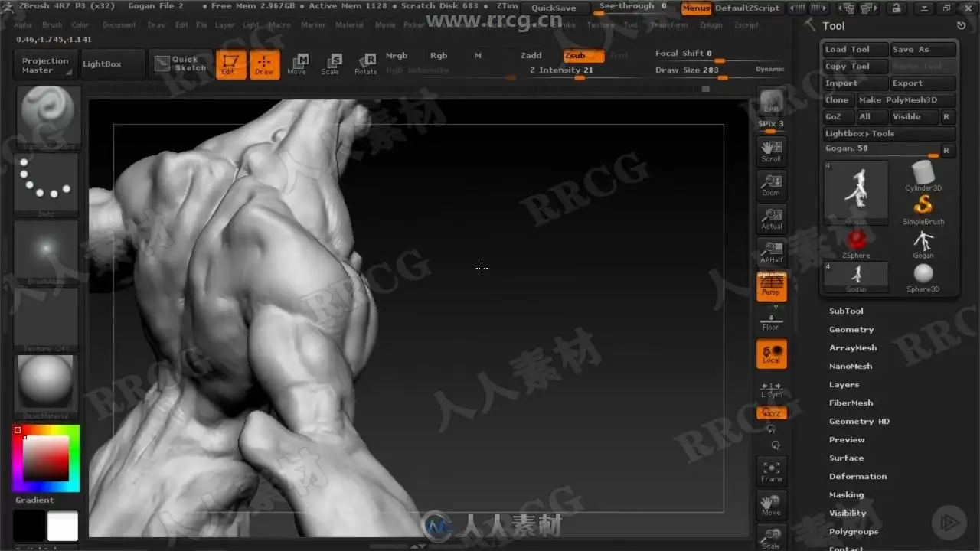980x551 pixels.
Task: Click the white secondary color swatch
Action: 63,527
